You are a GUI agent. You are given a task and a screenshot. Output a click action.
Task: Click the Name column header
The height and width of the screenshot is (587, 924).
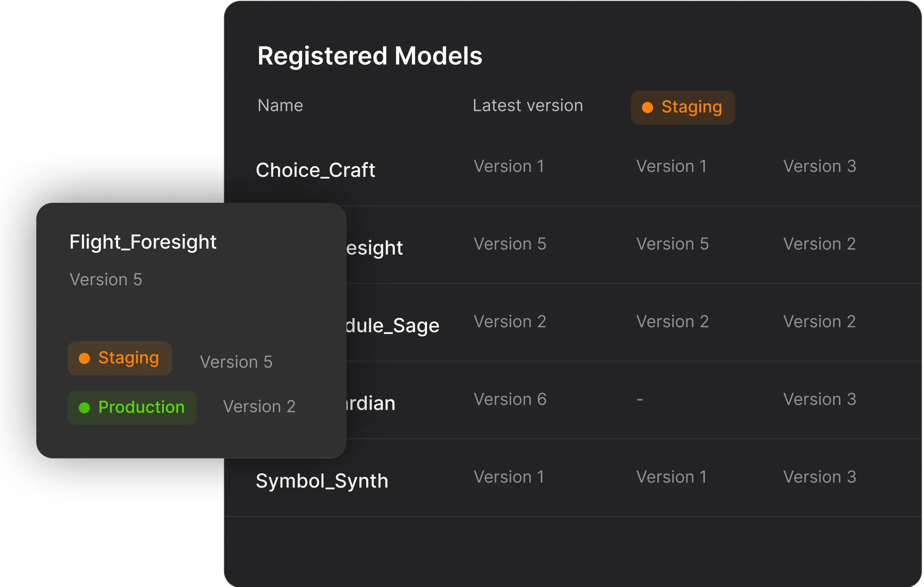[x=280, y=106]
